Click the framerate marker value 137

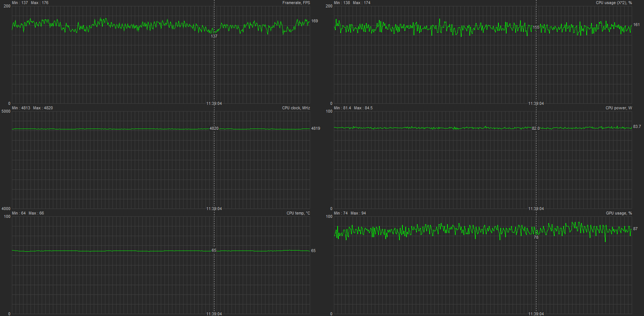click(x=214, y=36)
